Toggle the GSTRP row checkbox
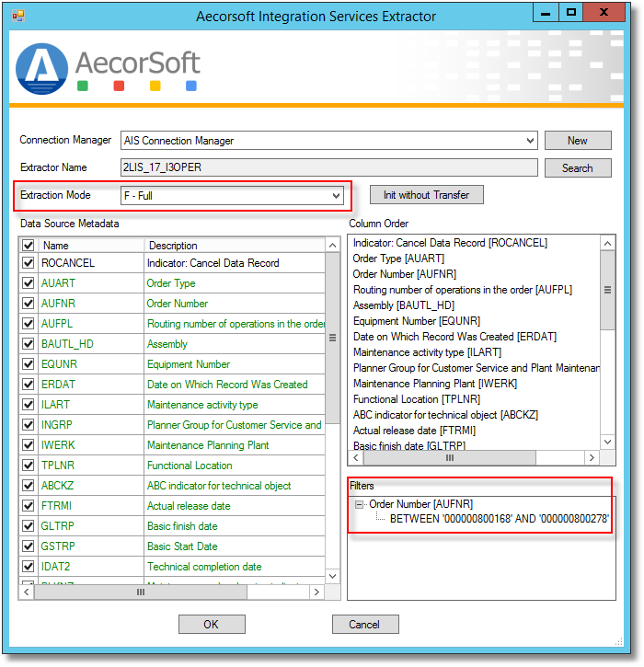Viewport: 644px width, 667px height. point(29,546)
